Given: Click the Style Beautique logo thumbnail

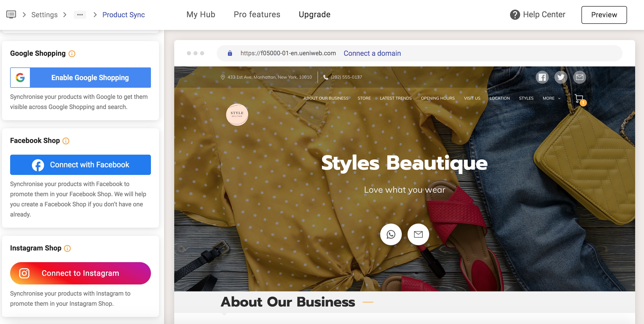Looking at the screenshot, I should (x=237, y=114).
